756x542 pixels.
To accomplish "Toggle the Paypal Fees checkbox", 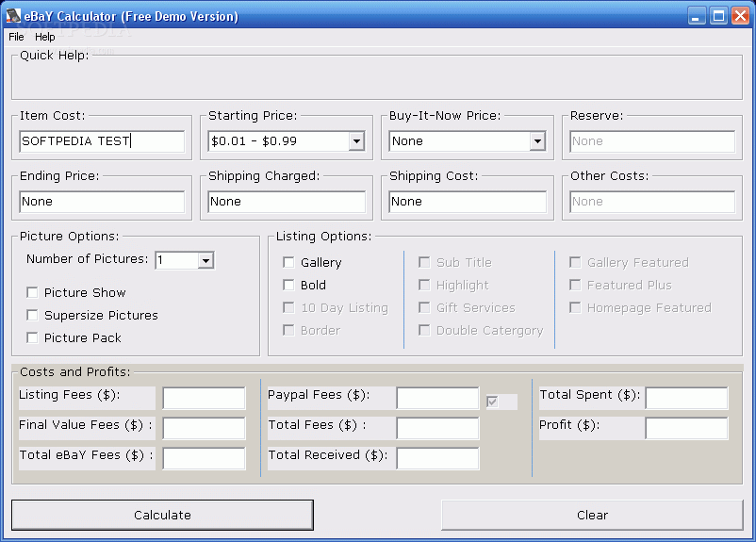I will [492, 402].
